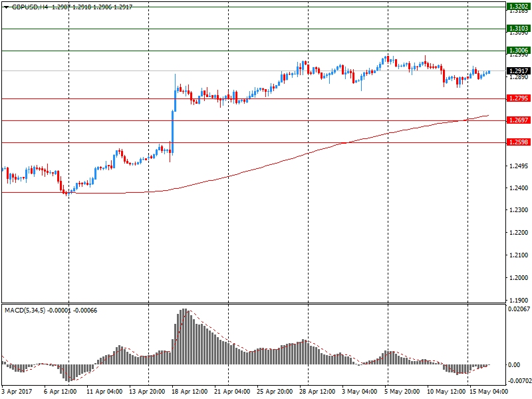Click the 11 Apr 04:00 time label

(x=104, y=392)
